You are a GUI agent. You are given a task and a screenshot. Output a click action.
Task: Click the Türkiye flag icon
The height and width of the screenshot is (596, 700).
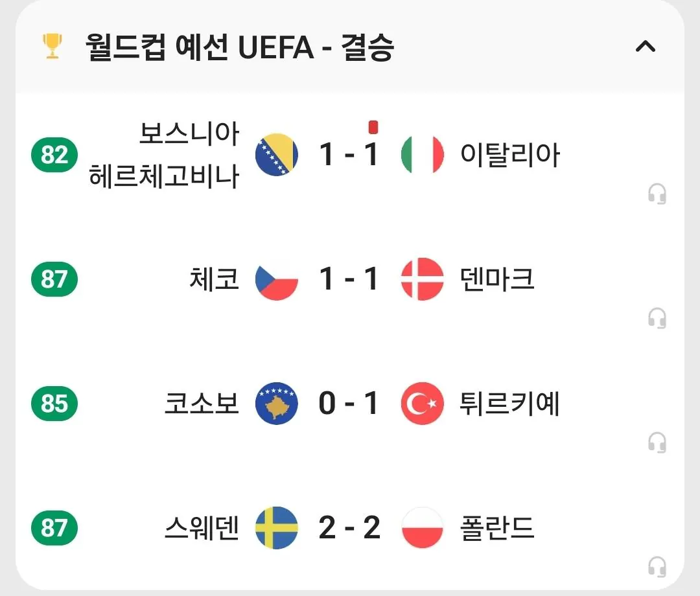[422, 404]
